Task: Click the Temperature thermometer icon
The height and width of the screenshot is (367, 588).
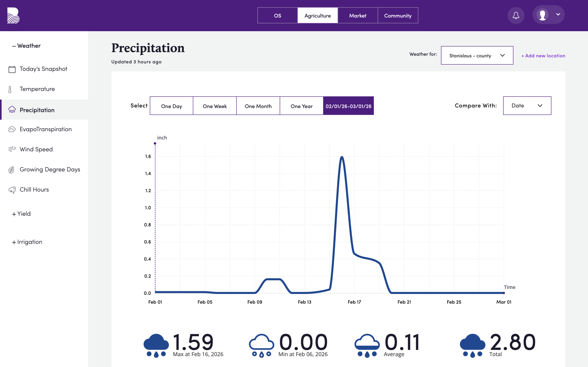Action: click(10, 89)
